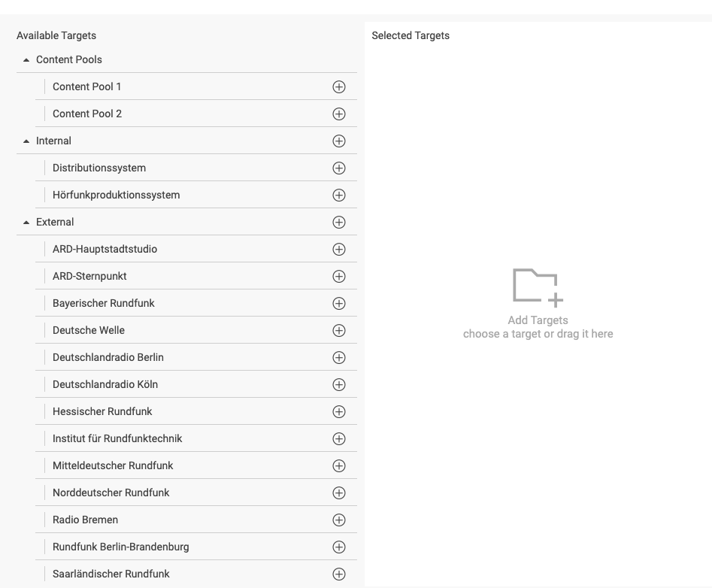712x588 pixels.
Task: Add Content Pool 1 with plus icon
Action: click(x=339, y=86)
